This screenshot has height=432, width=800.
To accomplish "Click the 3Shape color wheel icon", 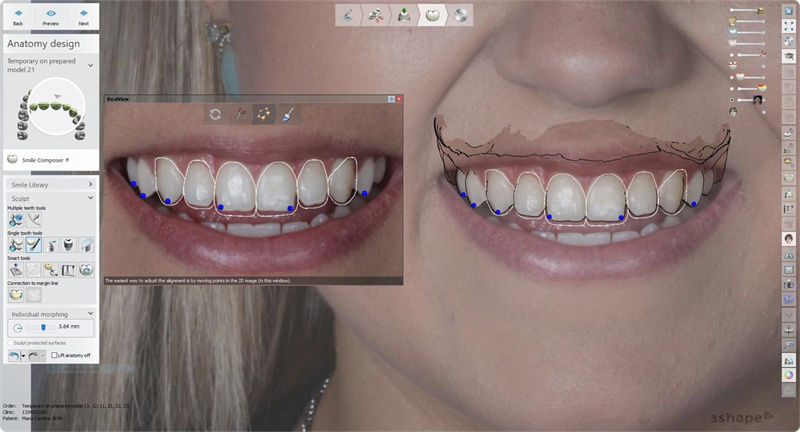I will (789, 376).
